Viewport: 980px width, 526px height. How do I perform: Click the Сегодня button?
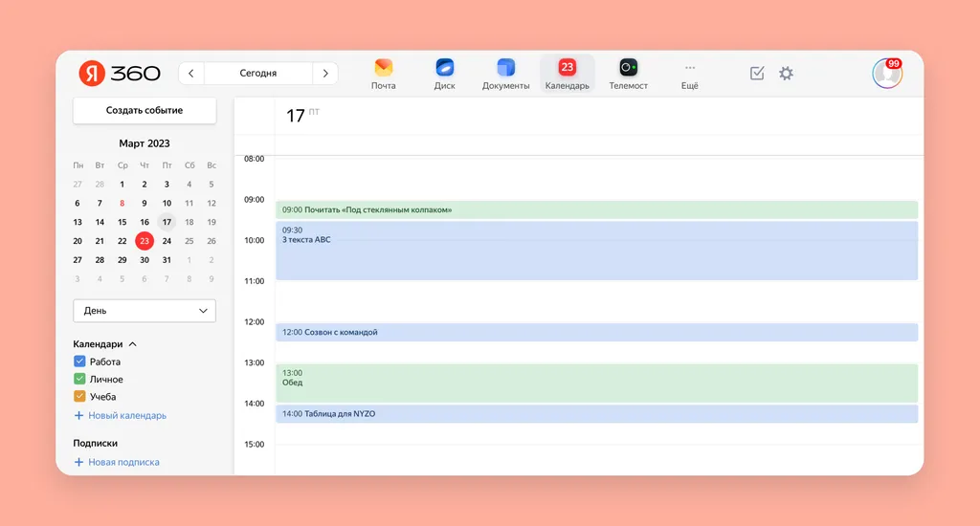[x=258, y=73]
